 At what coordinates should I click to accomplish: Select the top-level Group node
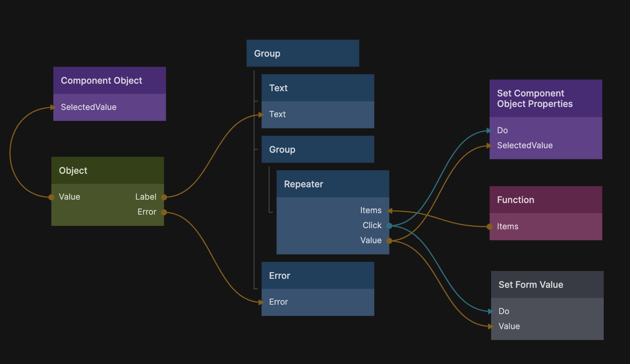pyautogui.click(x=302, y=53)
